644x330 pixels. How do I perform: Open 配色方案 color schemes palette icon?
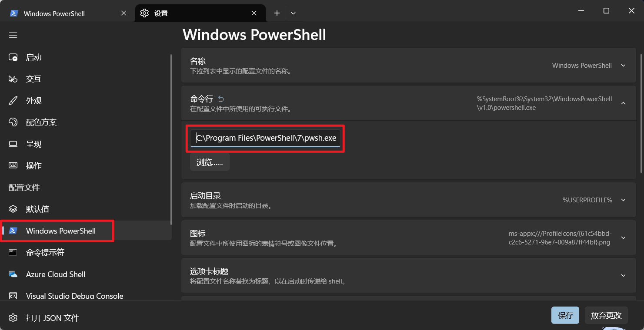tap(13, 122)
